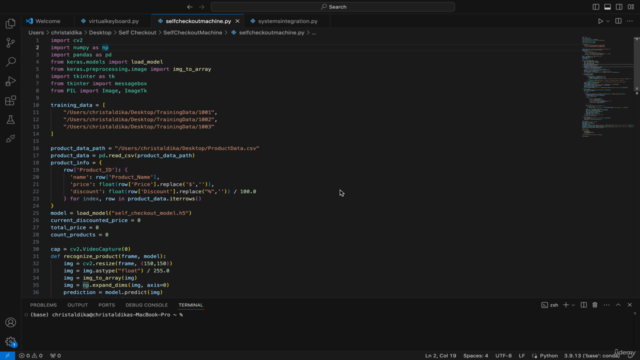Viewport: 640px width, 360px height.
Task: Select language mode Python
Action: click(x=549, y=356)
